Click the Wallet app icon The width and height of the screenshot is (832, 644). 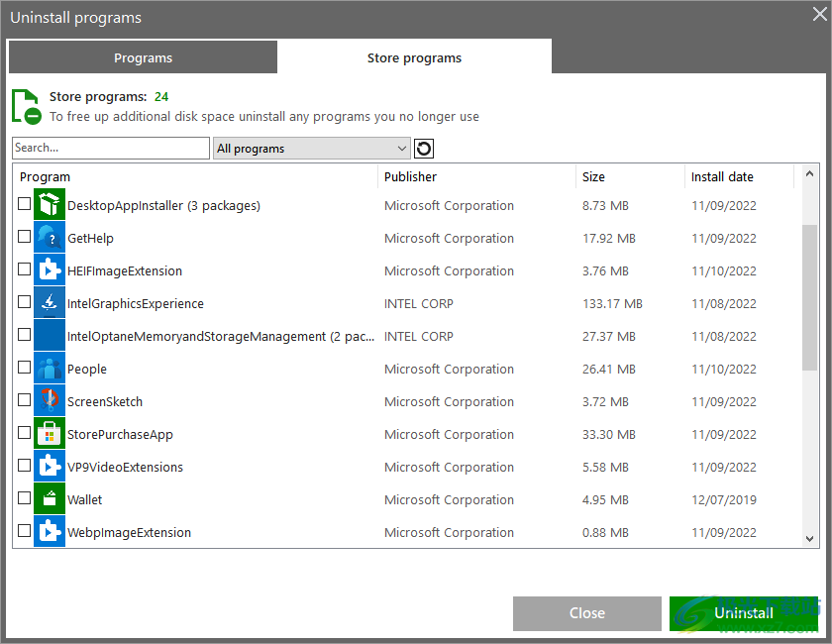[x=50, y=498]
